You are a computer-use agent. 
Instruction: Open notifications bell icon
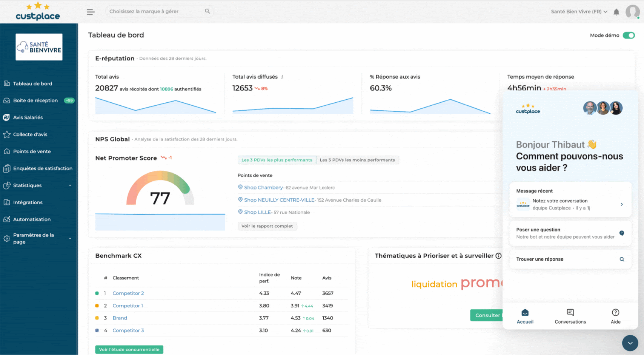coord(616,12)
